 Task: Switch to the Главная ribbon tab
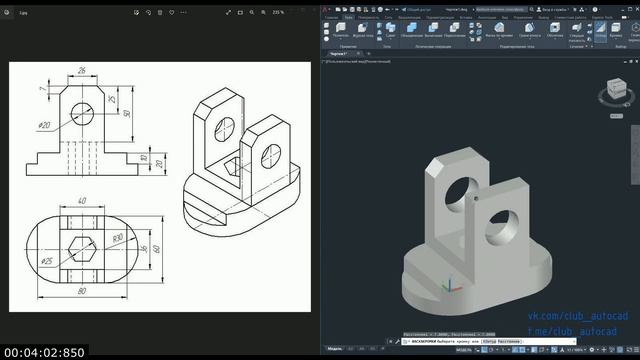[331, 18]
